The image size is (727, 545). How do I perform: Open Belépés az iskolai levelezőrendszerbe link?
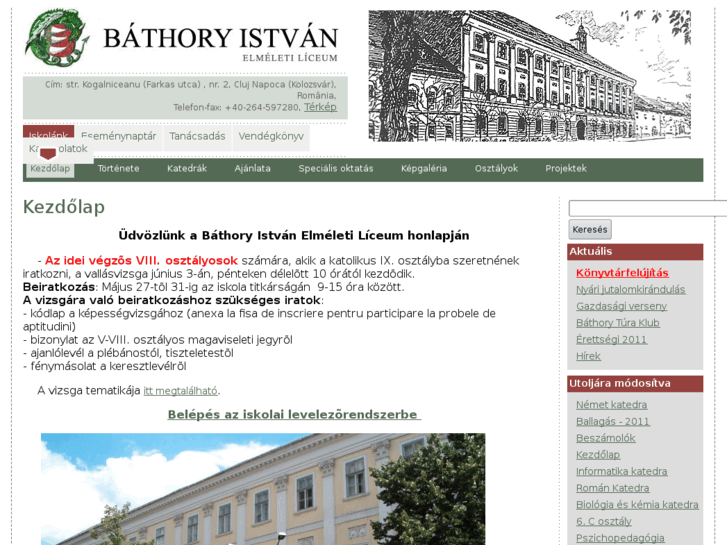294,414
